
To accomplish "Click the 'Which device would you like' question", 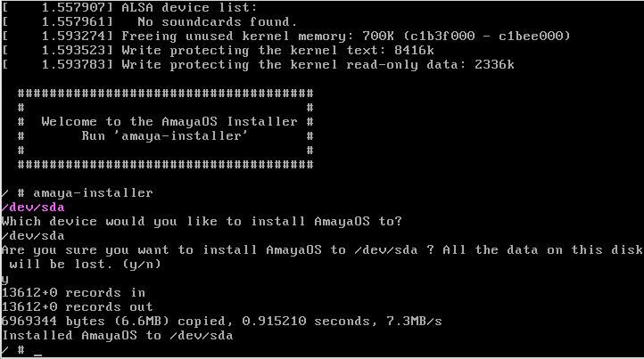I will 202,222.
